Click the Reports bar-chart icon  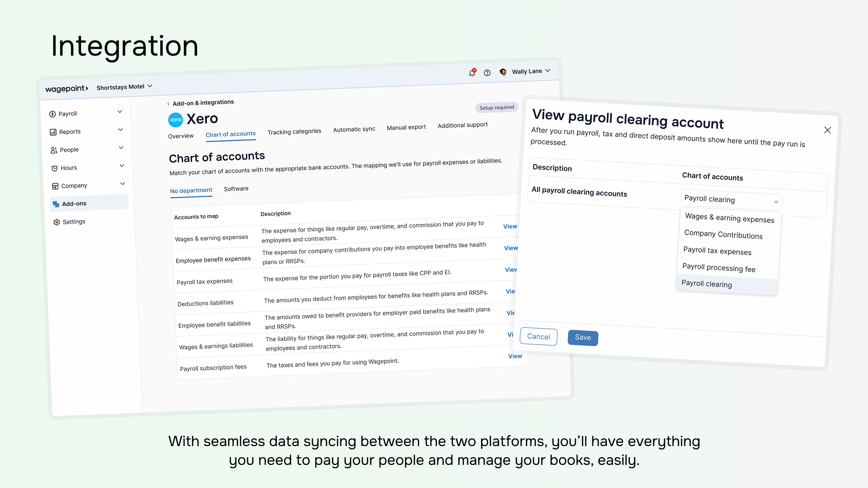(x=53, y=132)
